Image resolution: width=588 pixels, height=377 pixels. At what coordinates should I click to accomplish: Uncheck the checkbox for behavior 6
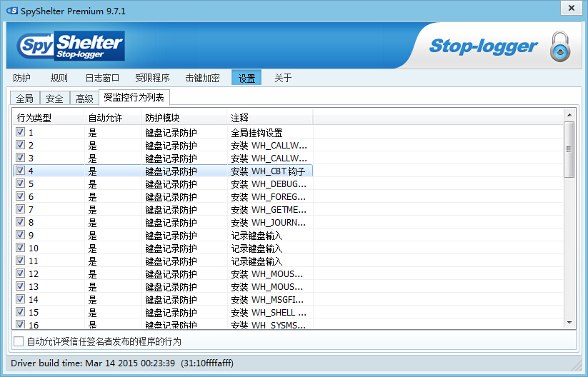[x=20, y=196]
